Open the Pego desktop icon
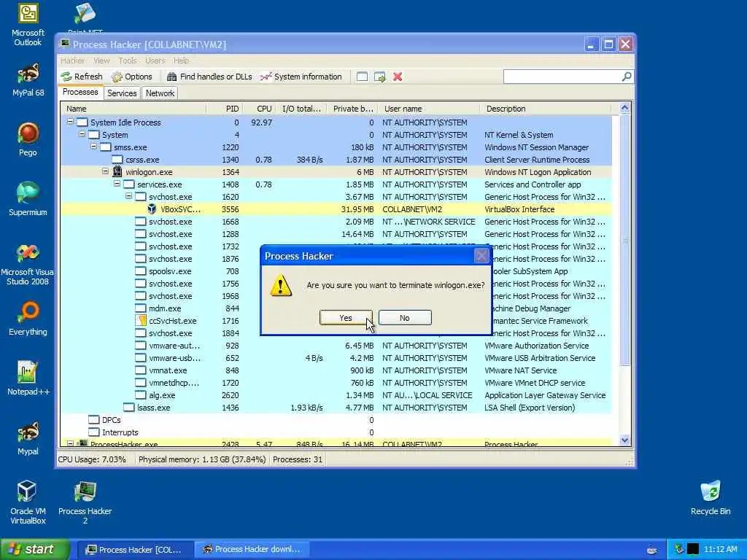 (x=28, y=139)
